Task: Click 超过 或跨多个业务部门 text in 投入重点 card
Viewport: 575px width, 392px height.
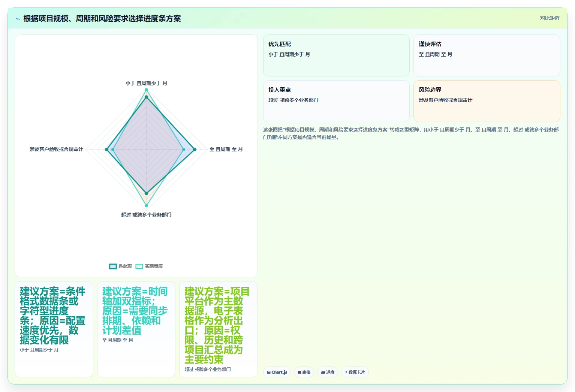Action: tap(293, 100)
